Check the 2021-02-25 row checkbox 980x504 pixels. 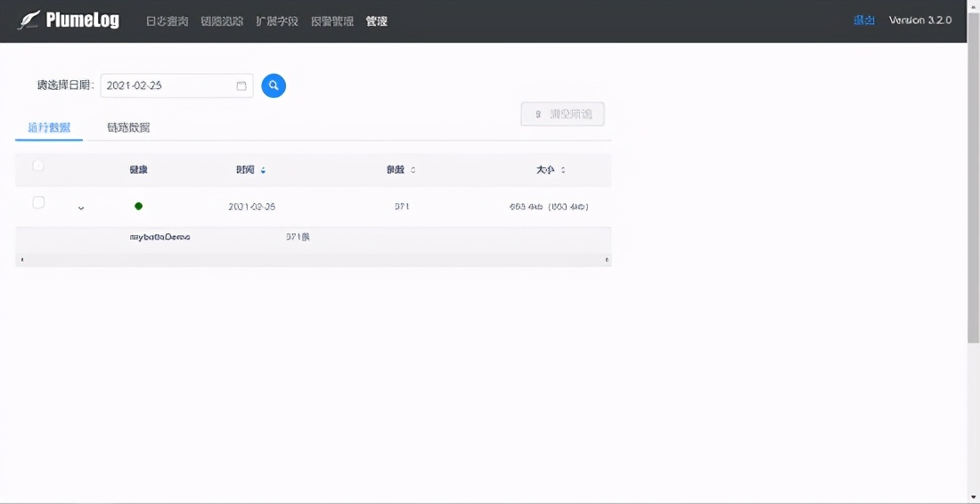[x=38, y=202]
